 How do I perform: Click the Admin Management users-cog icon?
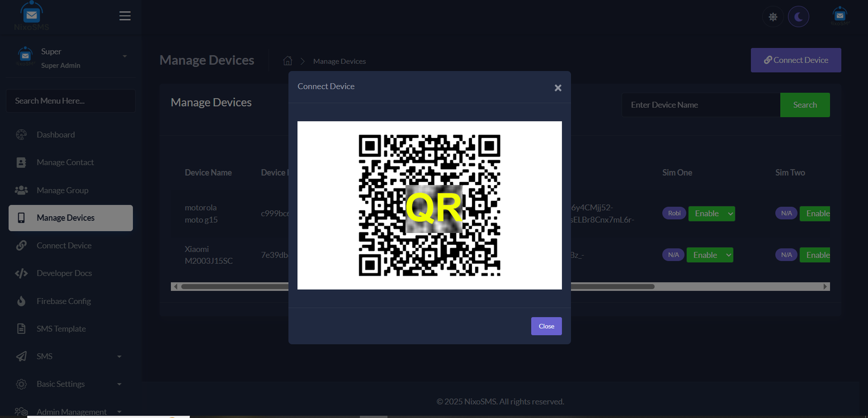(21, 412)
